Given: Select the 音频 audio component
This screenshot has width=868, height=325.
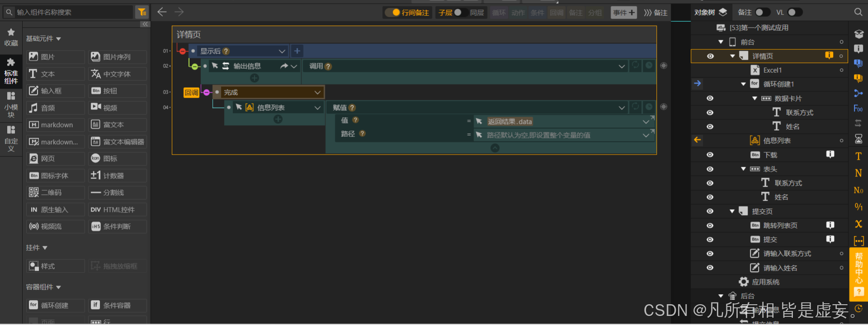Looking at the screenshot, I should pos(55,108).
